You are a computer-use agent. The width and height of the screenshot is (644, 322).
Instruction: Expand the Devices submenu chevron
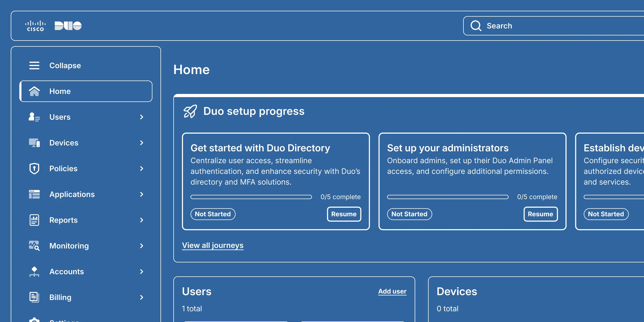(x=142, y=143)
